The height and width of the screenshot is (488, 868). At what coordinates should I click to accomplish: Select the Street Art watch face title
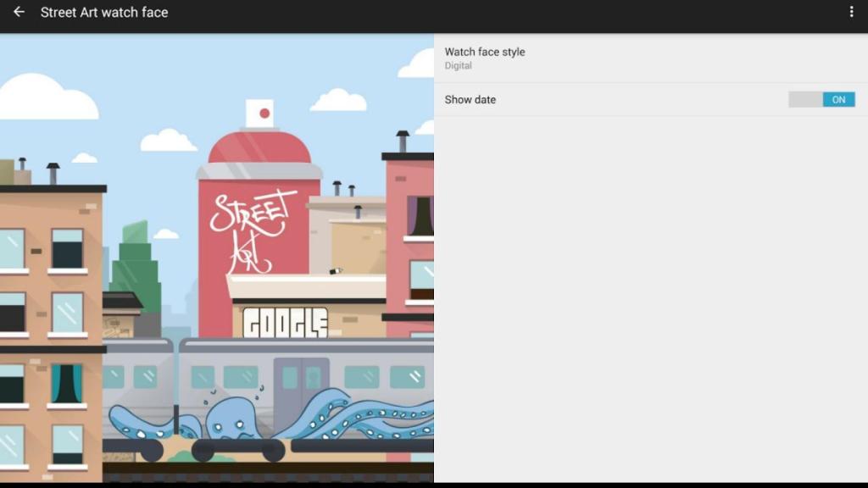(104, 12)
